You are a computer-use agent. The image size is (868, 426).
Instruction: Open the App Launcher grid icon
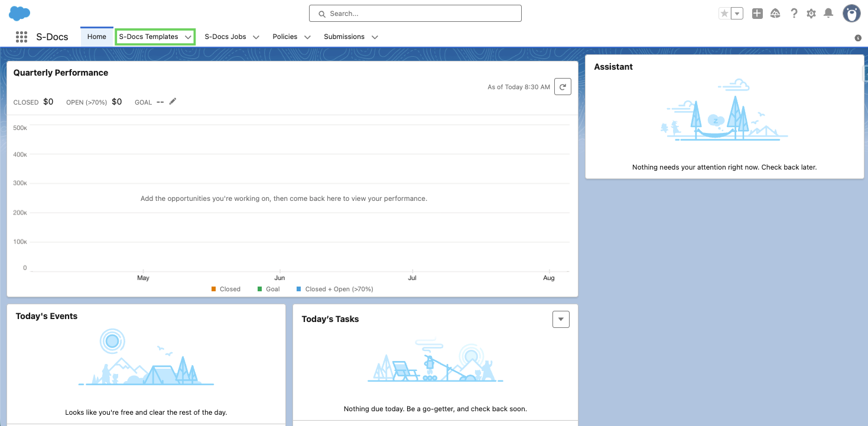click(x=22, y=37)
